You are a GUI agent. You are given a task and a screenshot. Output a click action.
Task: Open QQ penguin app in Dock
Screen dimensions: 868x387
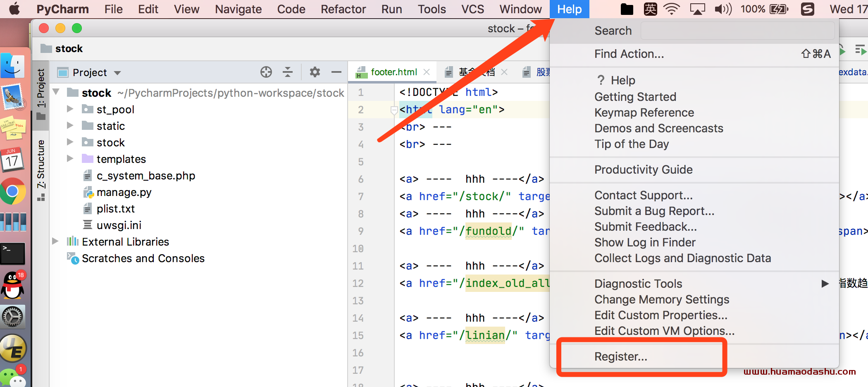pyautogui.click(x=13, y=285)
